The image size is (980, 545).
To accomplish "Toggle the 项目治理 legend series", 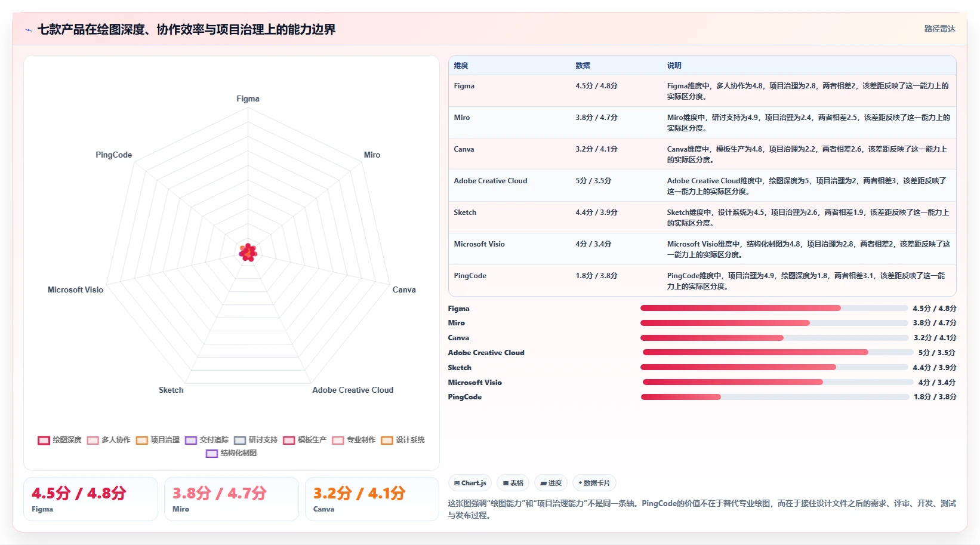I will click(x=158, y=441).
